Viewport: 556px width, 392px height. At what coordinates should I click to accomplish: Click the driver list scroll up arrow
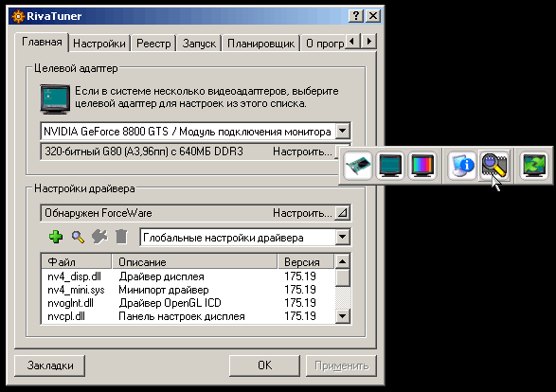343,261
